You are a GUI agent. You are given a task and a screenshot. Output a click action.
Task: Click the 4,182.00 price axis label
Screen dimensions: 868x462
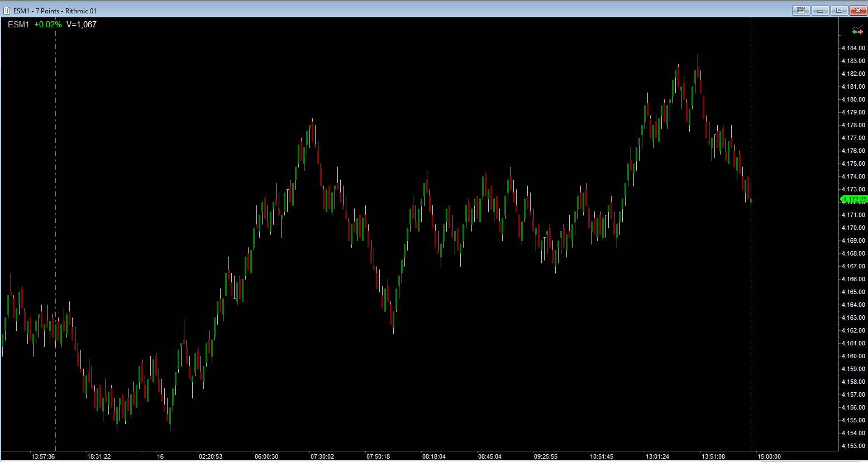(853, 74)
